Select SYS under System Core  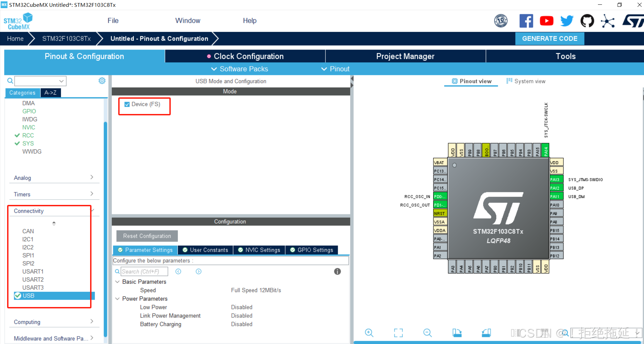pos(28,144)
